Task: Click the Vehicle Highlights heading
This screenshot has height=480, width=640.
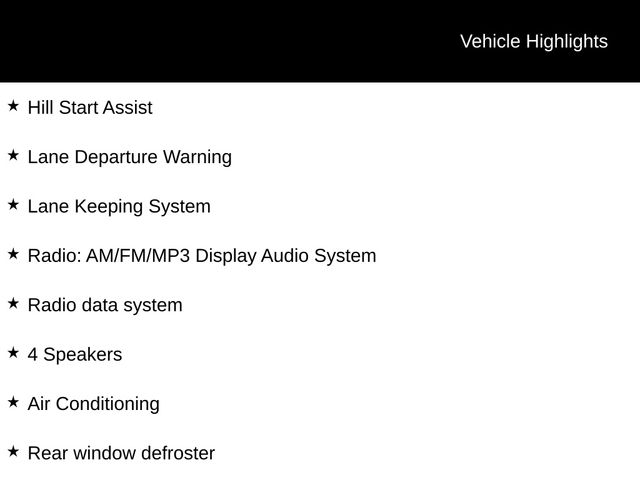Action: [533, 41]
